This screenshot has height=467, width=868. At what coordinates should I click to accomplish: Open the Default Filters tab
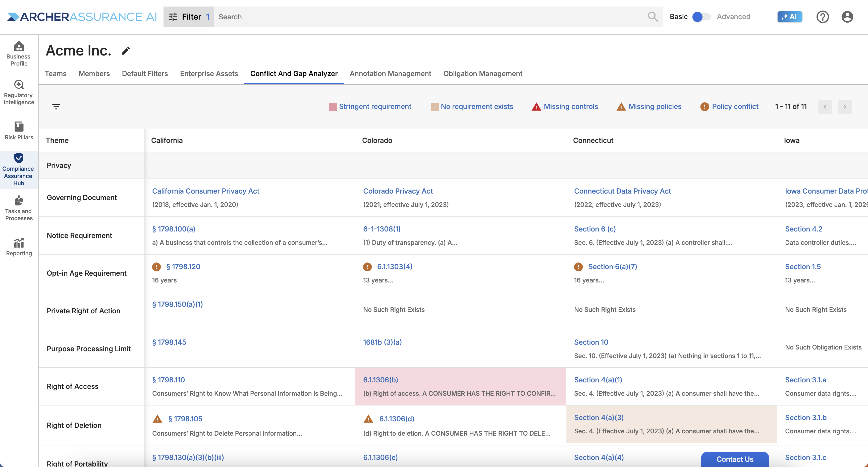click(145, 74)
